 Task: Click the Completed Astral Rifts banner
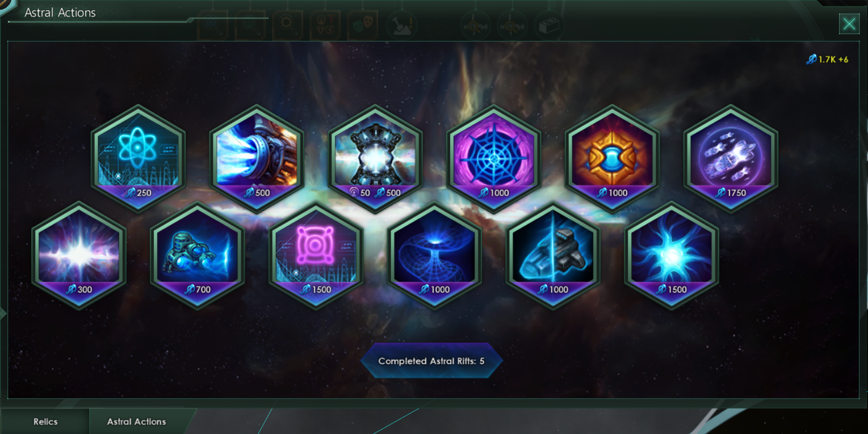[431, 360]
